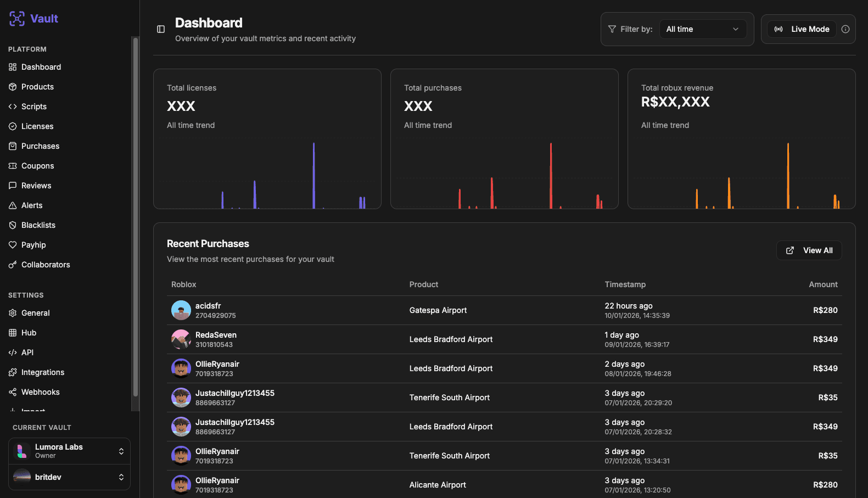This screenshot has width=868, height=498.
Task: Click the Purchases bag icon
Action: click(x=13, y=146)
